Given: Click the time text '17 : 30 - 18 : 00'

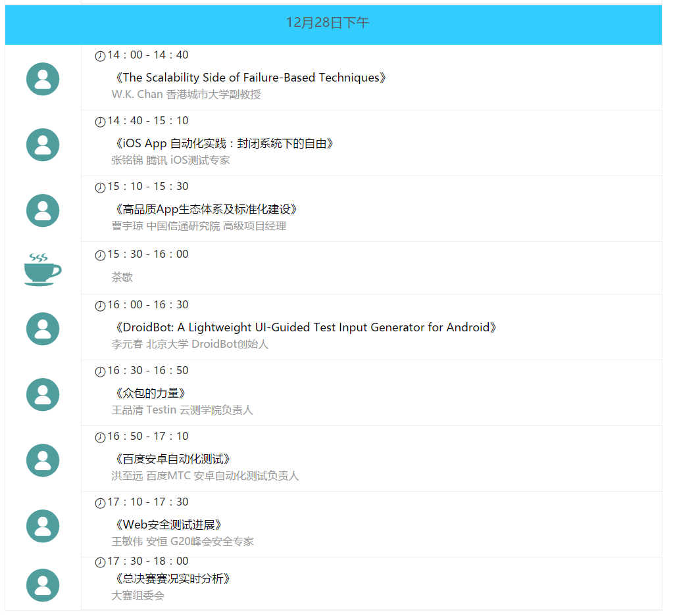Looking at the screenshot, I should coord(148,561).
